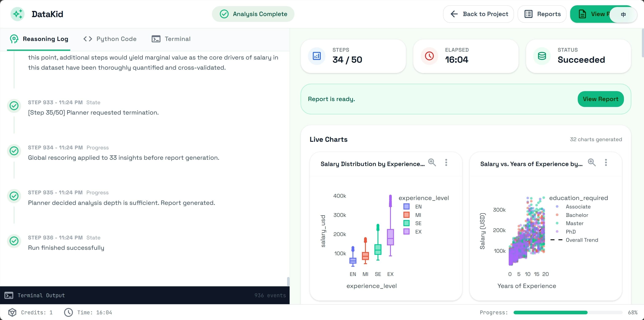This screenshot has height=320, width=644.
Task: Zoom into the Salary vs. Experience chart
Action: [x=592, y=162]
